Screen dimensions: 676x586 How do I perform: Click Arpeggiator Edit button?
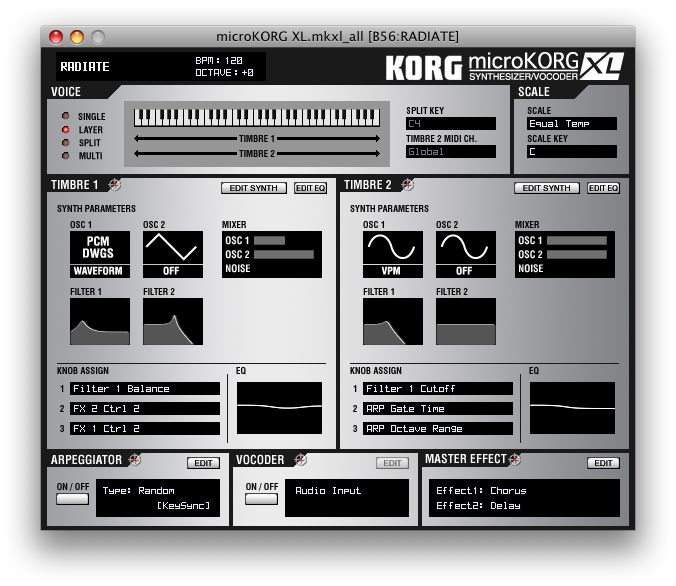click(203, 463)
